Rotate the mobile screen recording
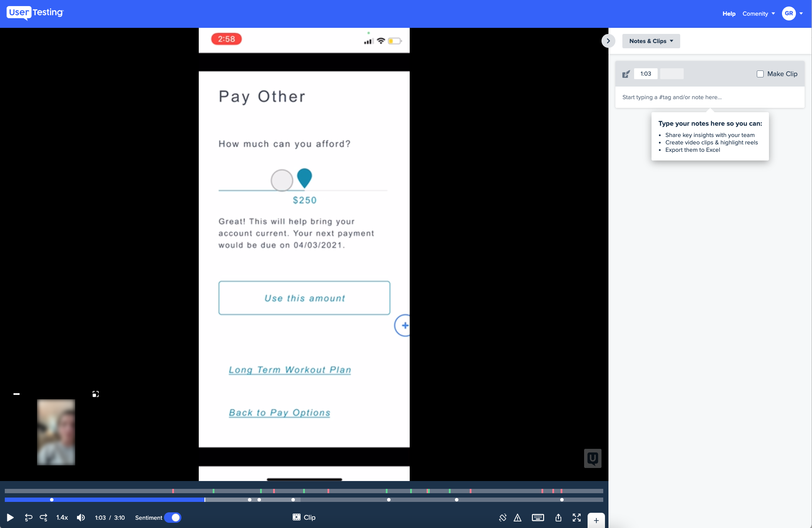The height and width of the screenshot is (528, 812). 502,518
